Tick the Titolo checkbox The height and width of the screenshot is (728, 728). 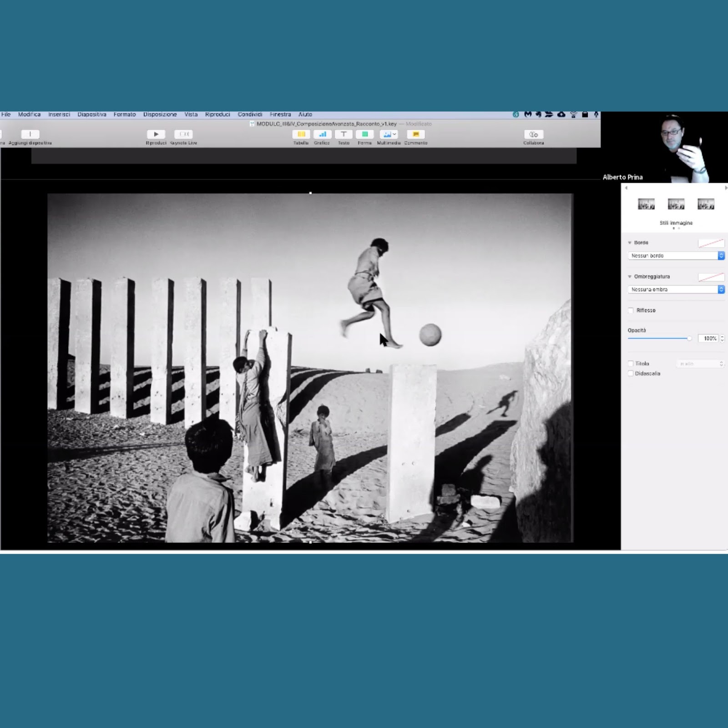631,364
